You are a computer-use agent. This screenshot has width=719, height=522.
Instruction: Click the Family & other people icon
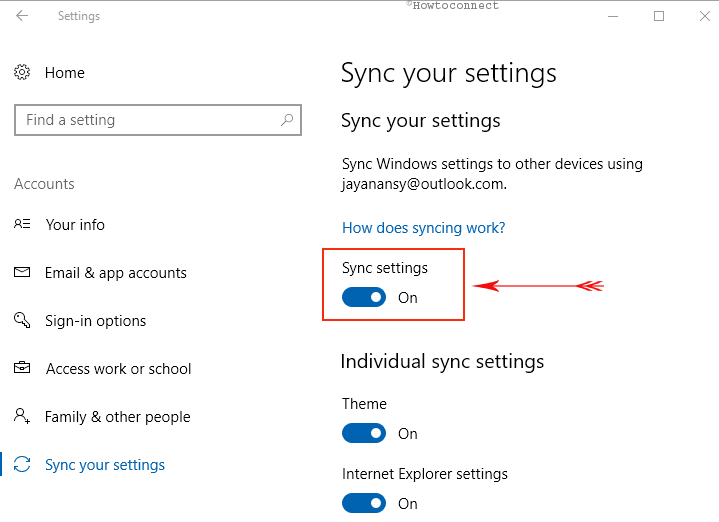pos(22,417)
